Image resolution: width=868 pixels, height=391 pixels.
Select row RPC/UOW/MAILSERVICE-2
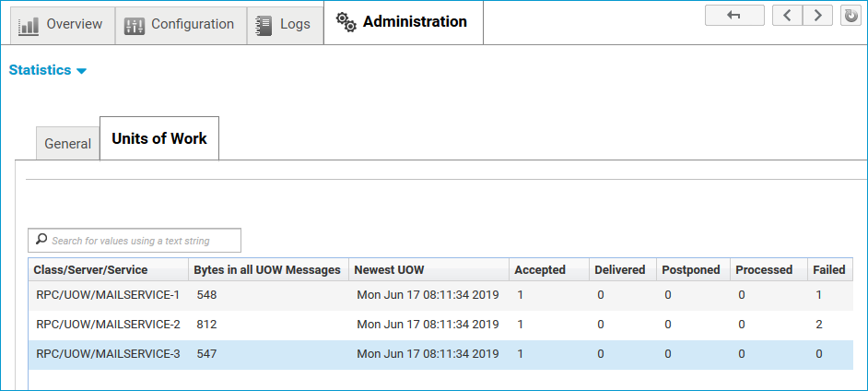(x=440, y=325)
